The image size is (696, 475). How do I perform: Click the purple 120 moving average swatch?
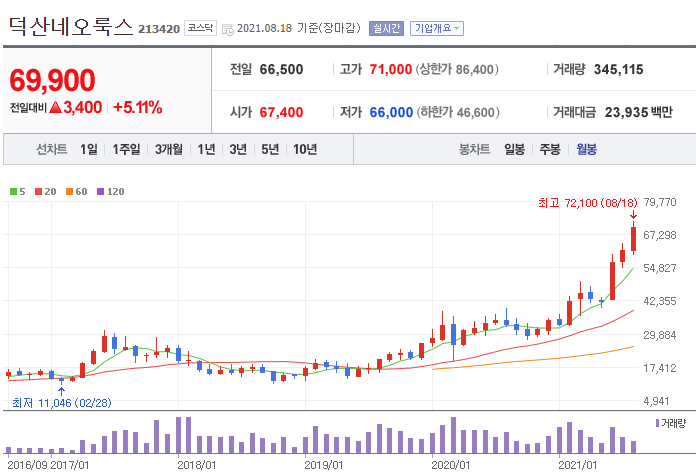pos(100,192)
